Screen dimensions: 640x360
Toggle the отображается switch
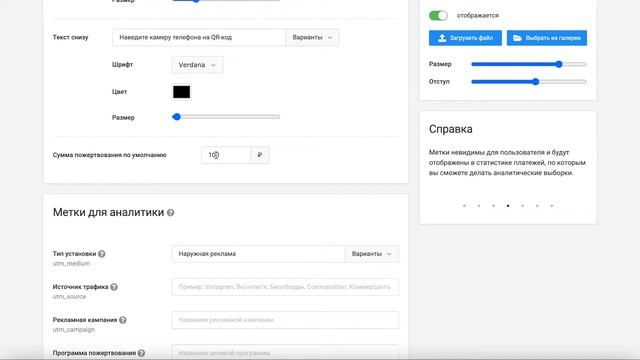click(438, 16)
